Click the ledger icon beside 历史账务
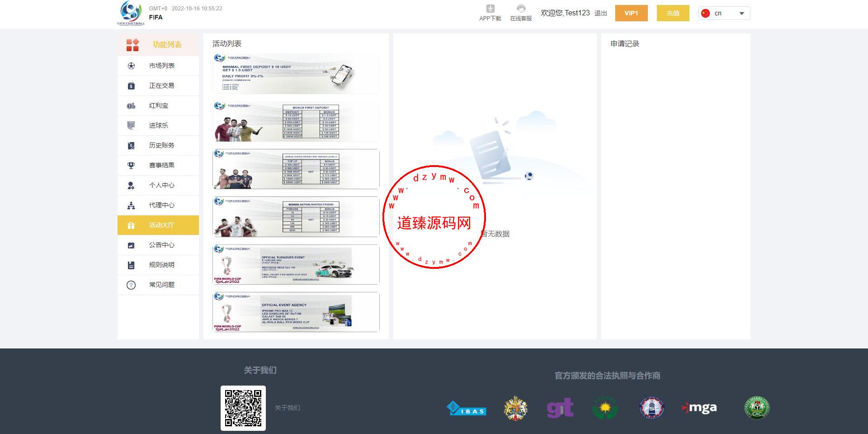 131,145
